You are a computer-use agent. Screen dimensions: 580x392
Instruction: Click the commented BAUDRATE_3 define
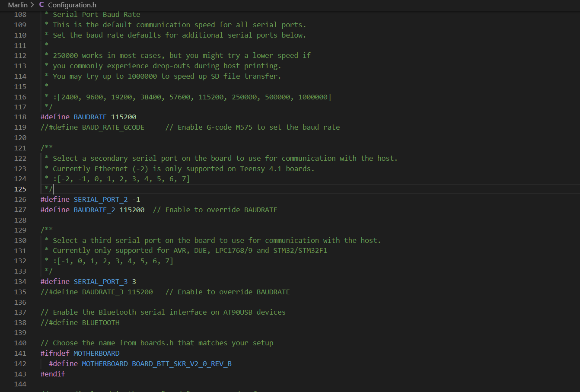tap(97, 292)
